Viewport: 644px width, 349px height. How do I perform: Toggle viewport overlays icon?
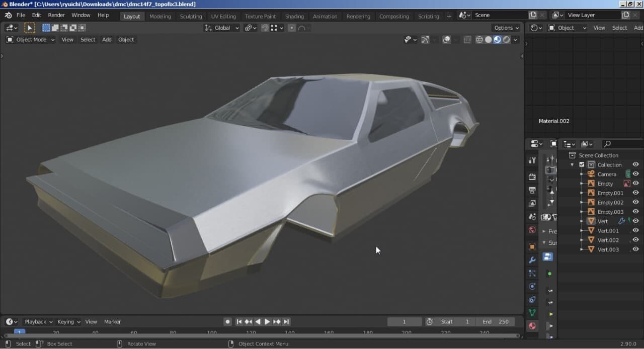click(446, 40)
